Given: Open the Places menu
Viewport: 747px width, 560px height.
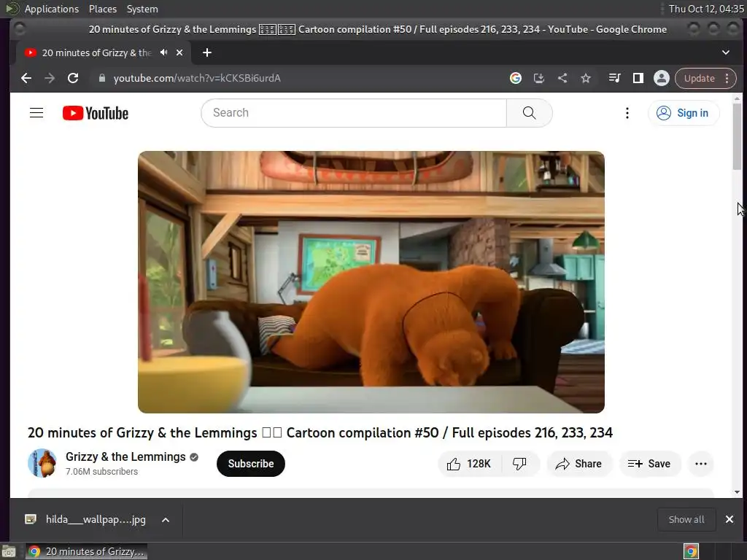Looking at the screenshot, I should (102, 9).
